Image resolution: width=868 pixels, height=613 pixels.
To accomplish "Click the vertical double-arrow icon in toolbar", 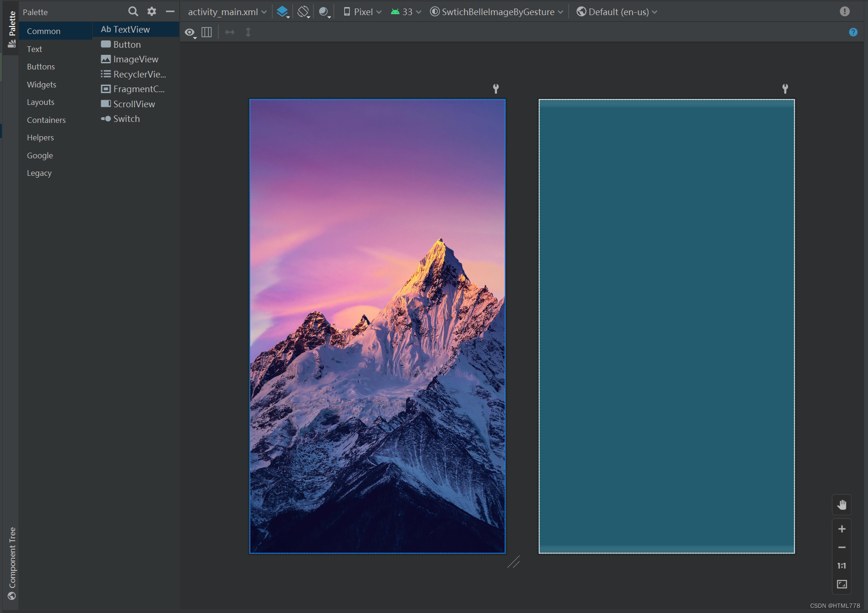I will click(248, 32).
